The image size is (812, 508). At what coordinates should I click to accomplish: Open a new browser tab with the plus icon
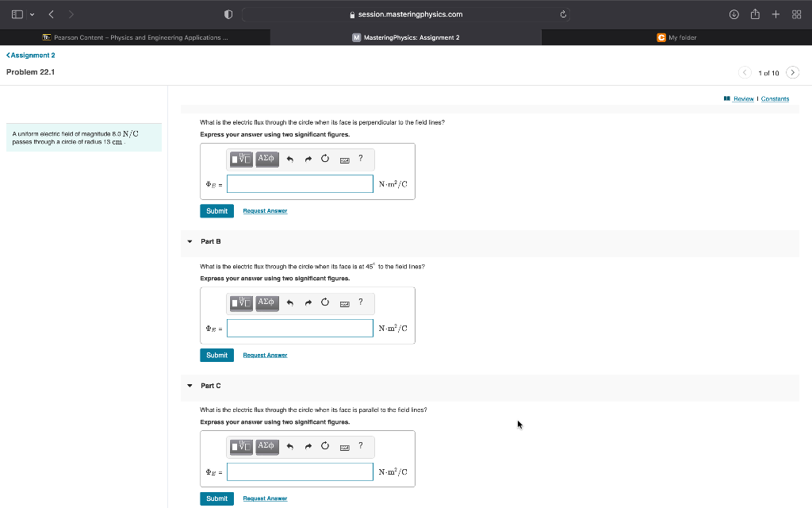point(775,13)
